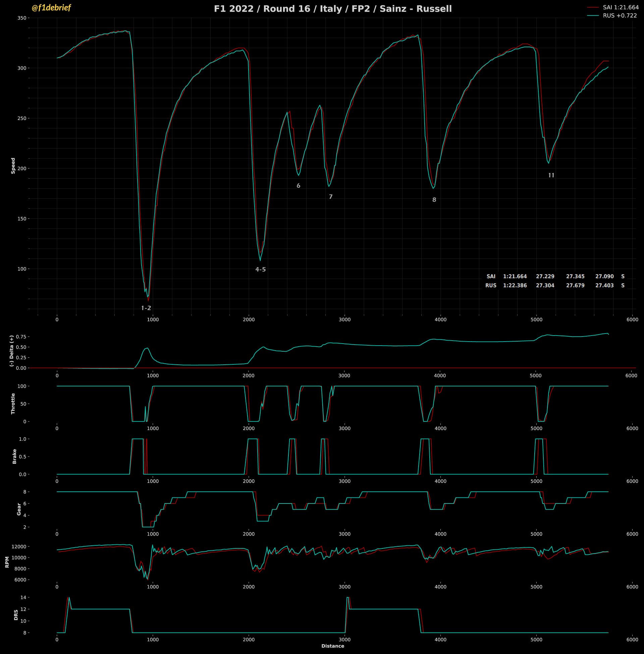Image resolution: width=644 pixels, height=654 pixels.
Task: Click the corner 11 label marker
Action: 551,175
